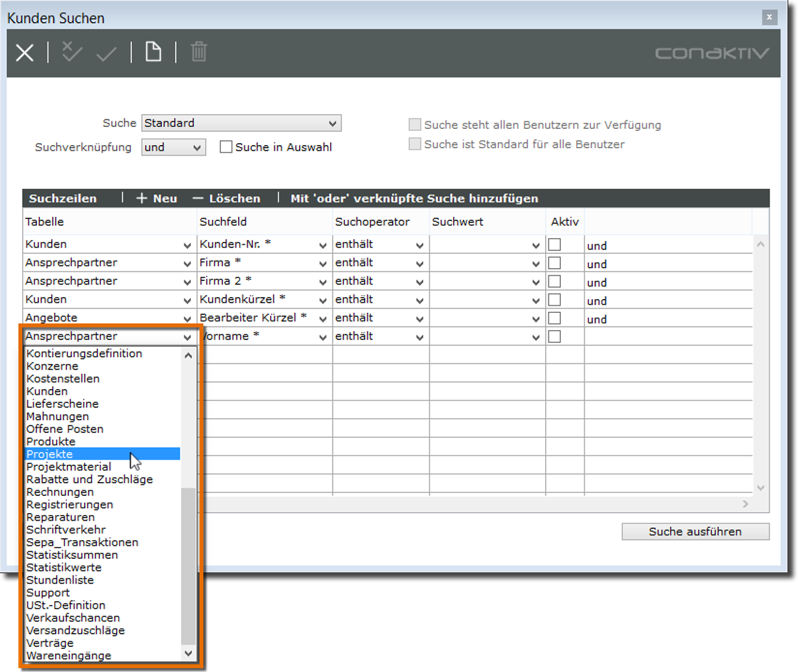Open the Suchverknüpfung 'und' dropdown
The height and width of the screenshot is (672, 798).
tap(173, 148)
